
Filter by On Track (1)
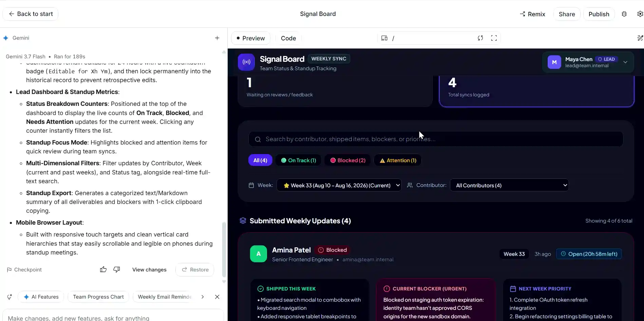[x=299, y=160]
